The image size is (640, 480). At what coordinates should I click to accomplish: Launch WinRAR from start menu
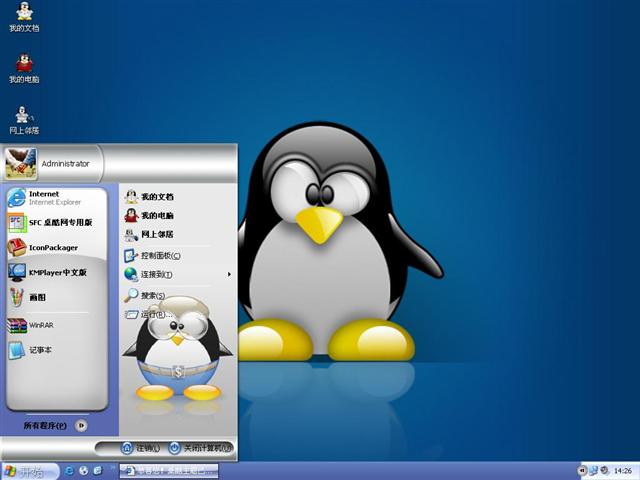56,325
